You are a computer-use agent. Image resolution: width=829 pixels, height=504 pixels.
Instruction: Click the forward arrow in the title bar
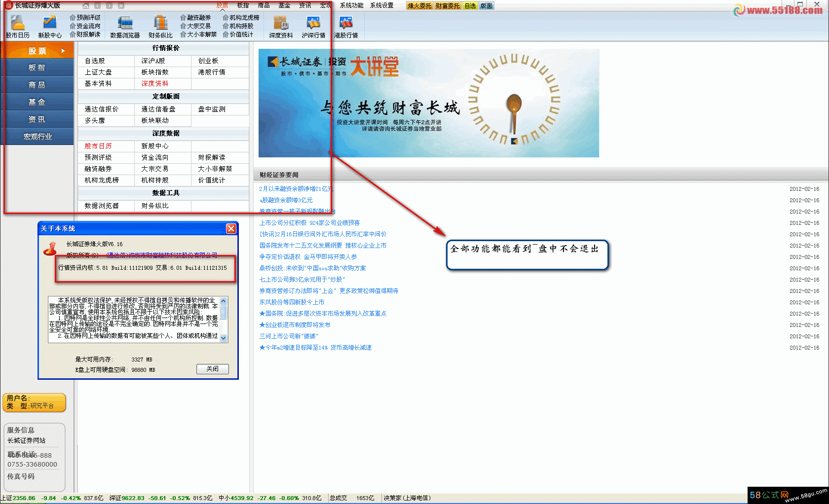109,5
